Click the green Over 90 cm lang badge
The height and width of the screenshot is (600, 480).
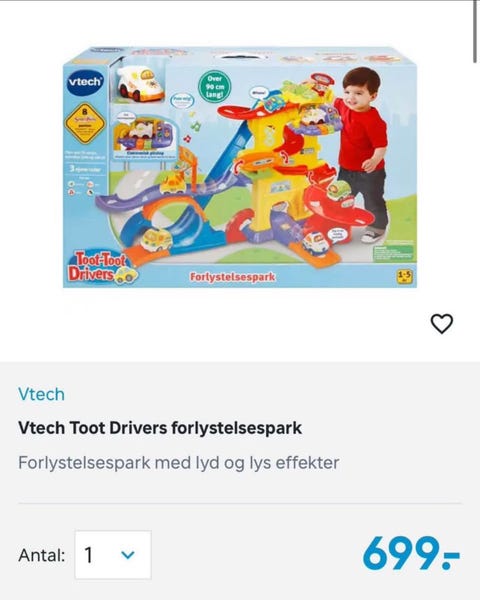[215, 87]
